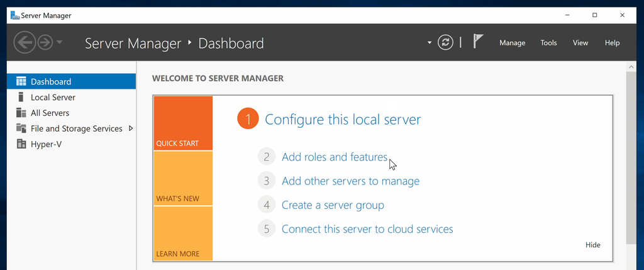Viewport: 644px width, 270px height.
Task: Click the step 3 number circle
Action: point(267,181)
